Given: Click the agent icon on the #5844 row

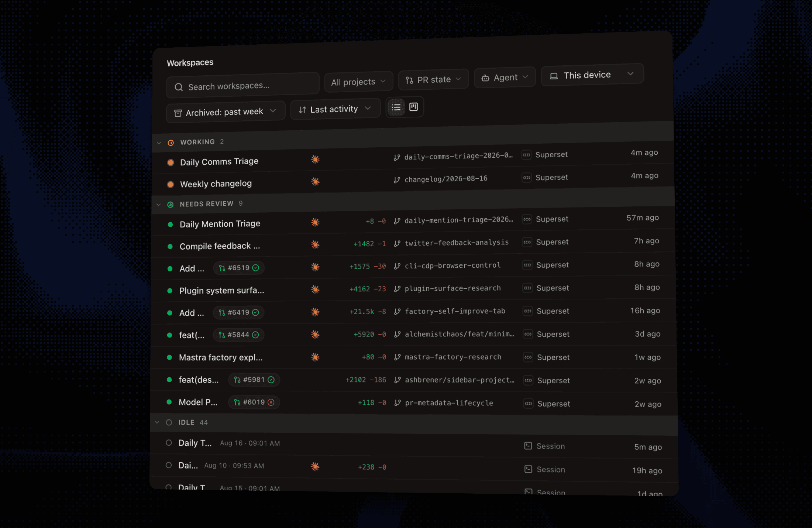Looking at the screenshot, I should coord(315,335).
